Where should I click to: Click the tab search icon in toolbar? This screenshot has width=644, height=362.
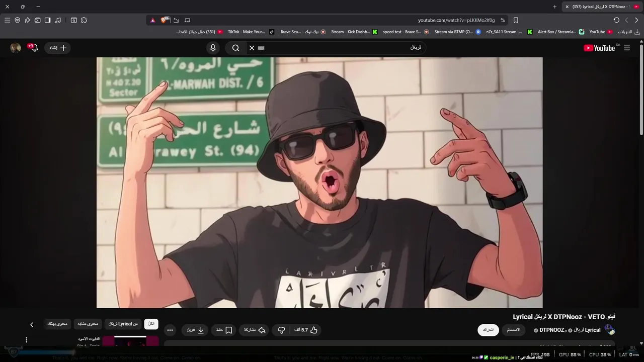pyautogui.click(x=73, y=20)
